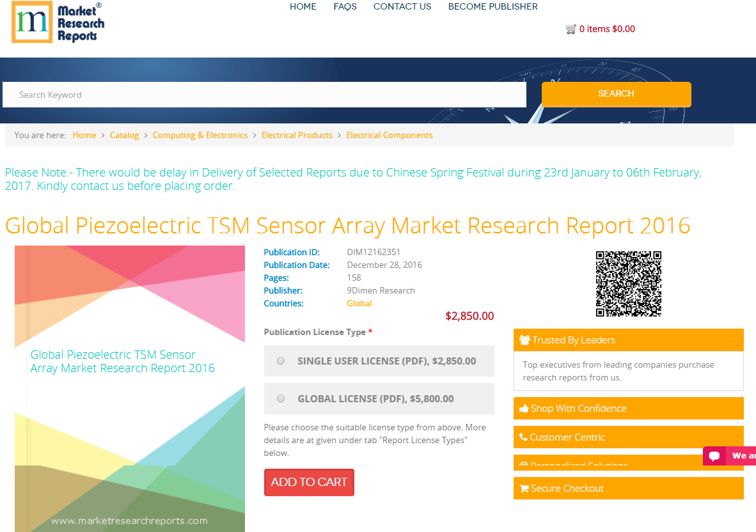Image resolution: width=756 pixels, height=532 pixels.
Task: Click the report cover thumbnail image
Action: pos(130,389)
